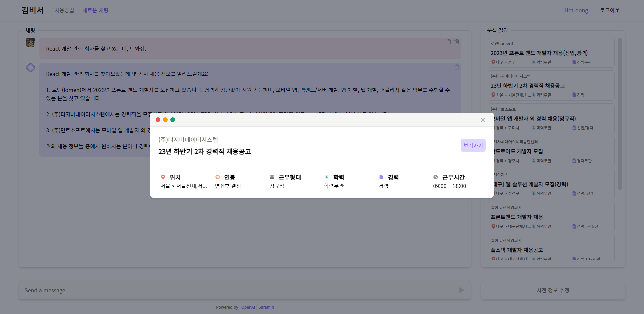Click the trash icon on user message
This screenshot has width=644, height=314.
click(x=457, y=42)
